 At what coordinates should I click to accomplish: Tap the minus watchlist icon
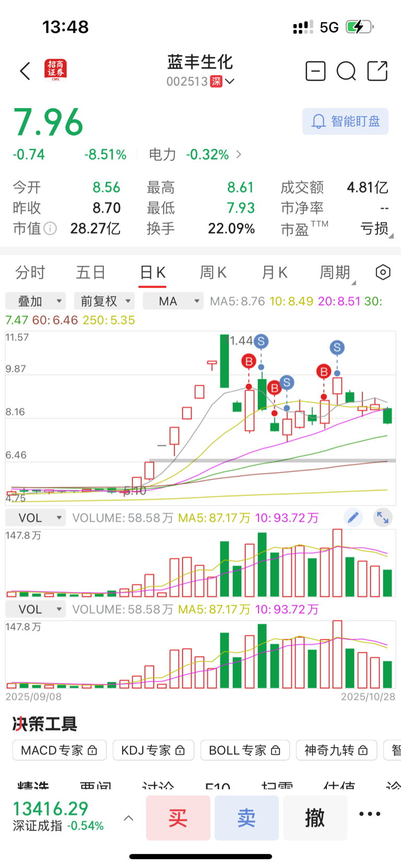coord(315,71)
